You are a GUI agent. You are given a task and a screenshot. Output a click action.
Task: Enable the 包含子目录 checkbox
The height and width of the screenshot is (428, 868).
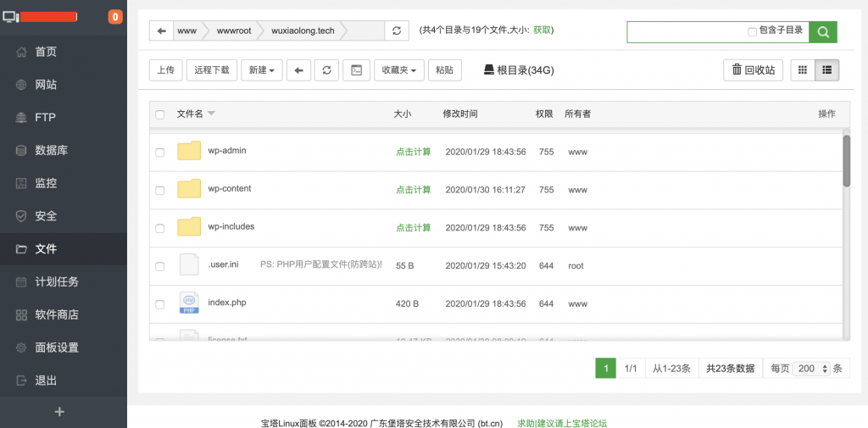pos(752,31)
